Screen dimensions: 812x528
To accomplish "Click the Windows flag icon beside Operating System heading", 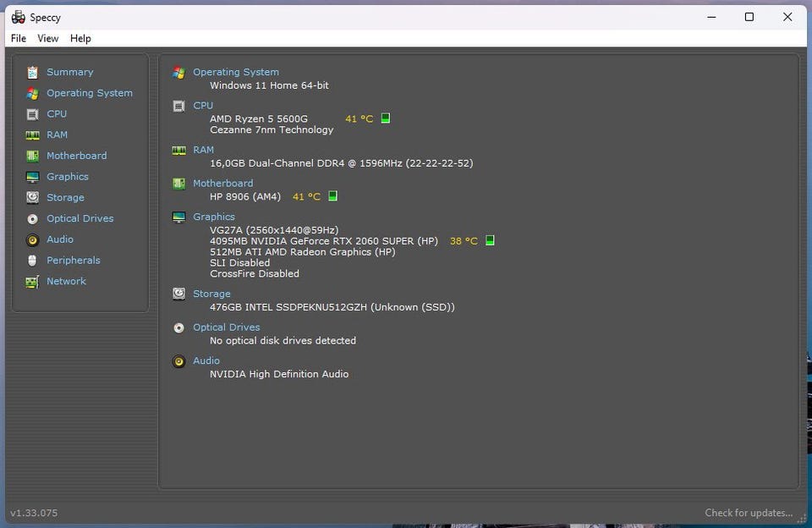I will click(178, 73).
